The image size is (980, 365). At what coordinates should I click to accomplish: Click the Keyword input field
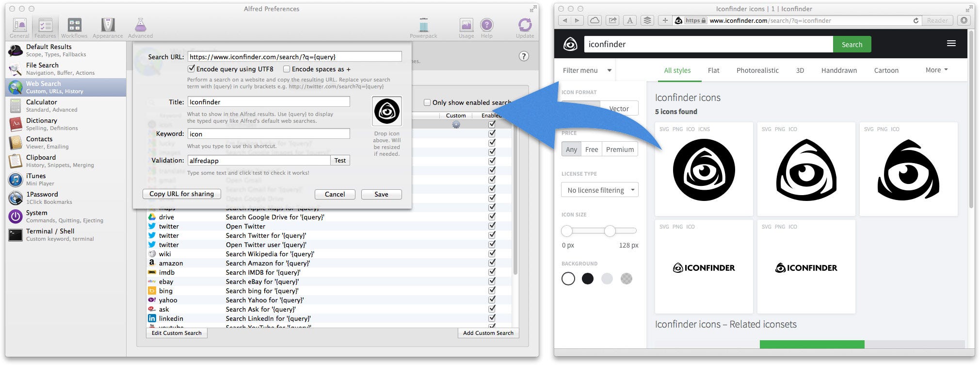(x=269, y=133)
